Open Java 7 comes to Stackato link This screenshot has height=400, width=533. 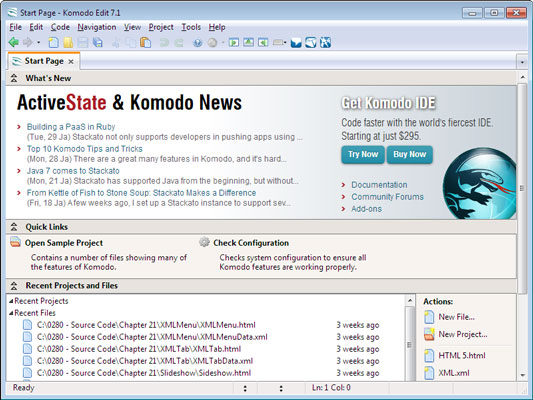pyautogui.click(x=73, y=171)
